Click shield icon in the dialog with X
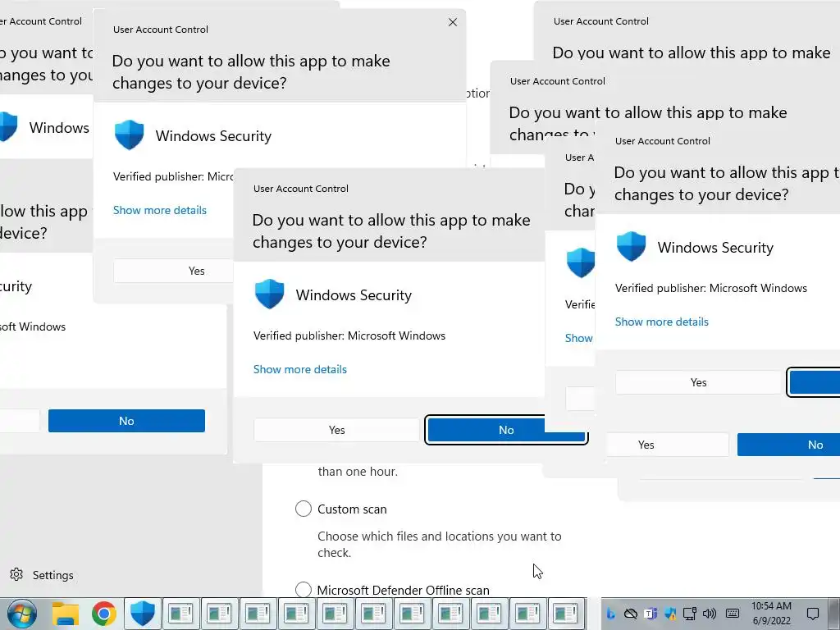Screen dimensions: 840x630 click(x=129, y=135)
